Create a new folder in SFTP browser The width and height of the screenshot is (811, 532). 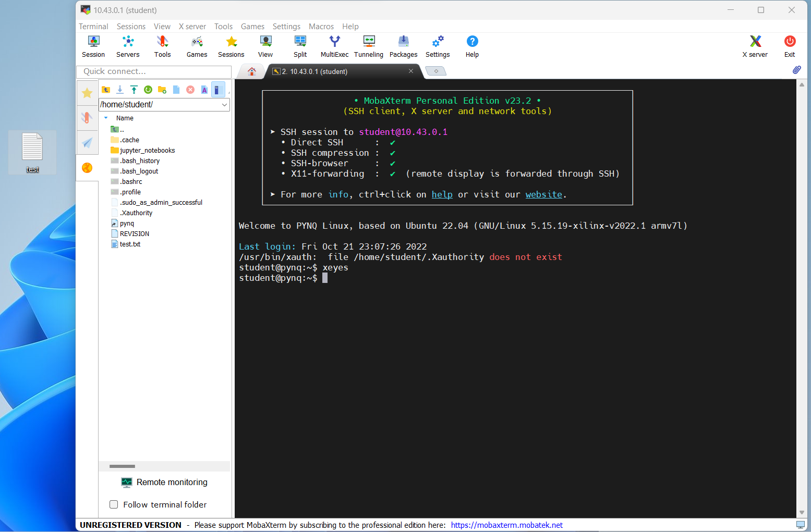click(162, 90)
